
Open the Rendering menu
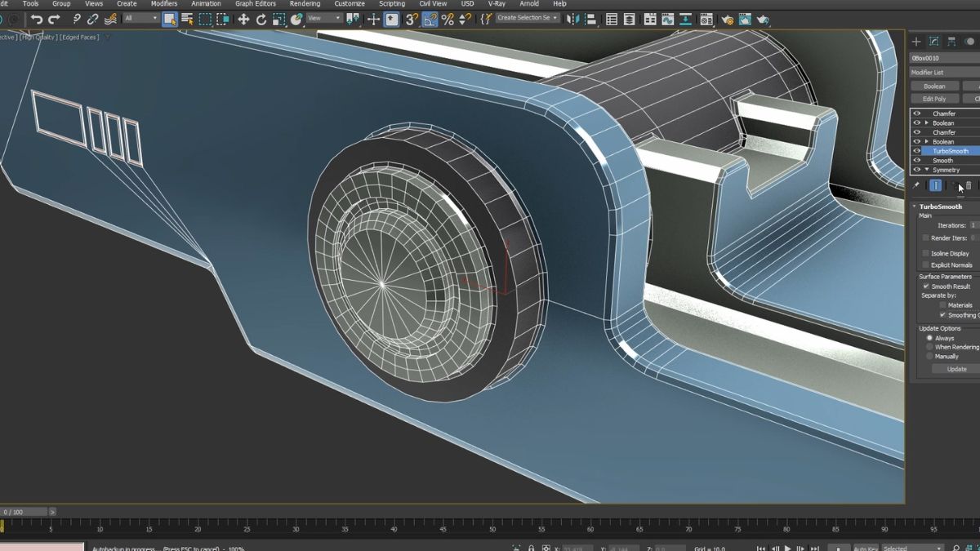[x=305, y=3]
